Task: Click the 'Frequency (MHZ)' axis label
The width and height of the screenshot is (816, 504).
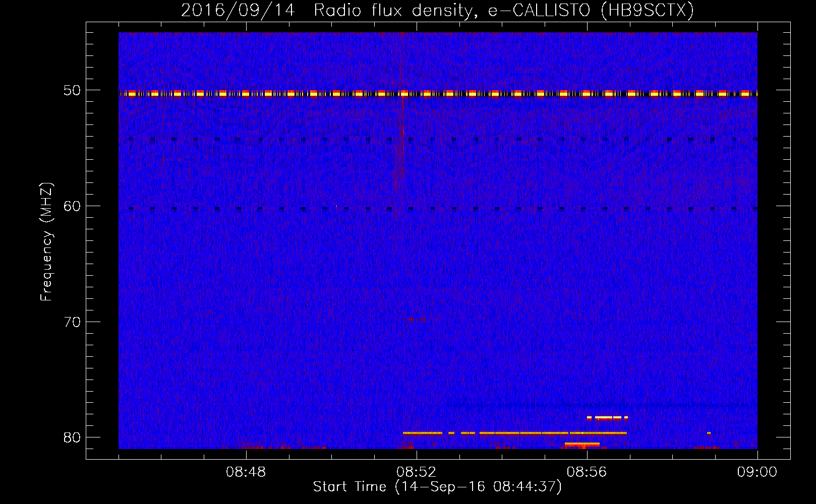Action: (46, 242)
